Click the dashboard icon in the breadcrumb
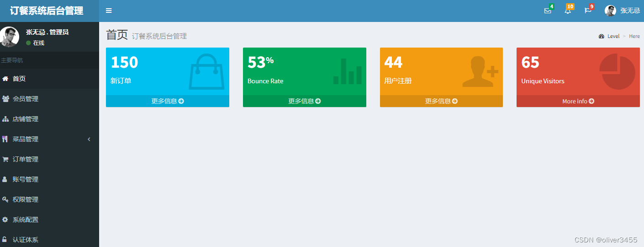644x247 pixels. pos(602,36)
